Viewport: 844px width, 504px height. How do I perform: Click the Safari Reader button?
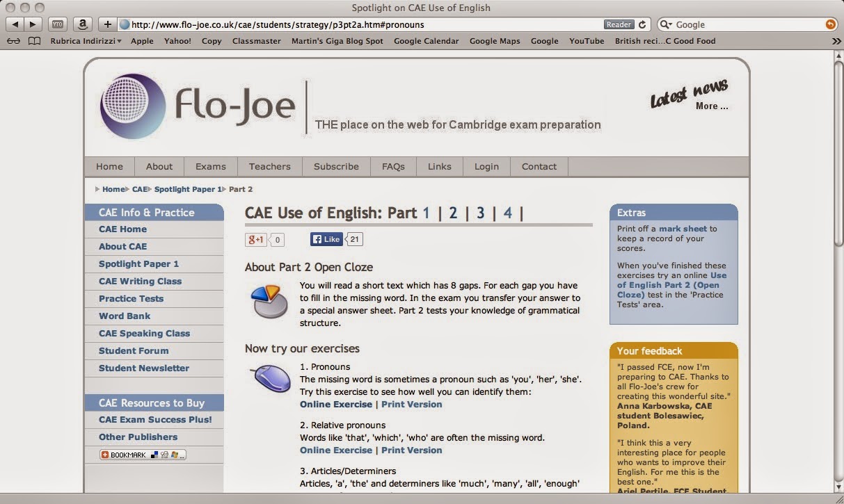pos(619,24)
